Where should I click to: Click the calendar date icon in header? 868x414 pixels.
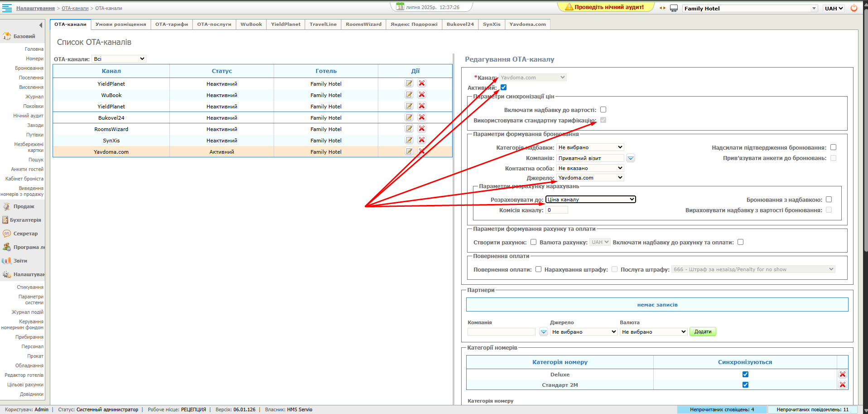click(400, 7)
